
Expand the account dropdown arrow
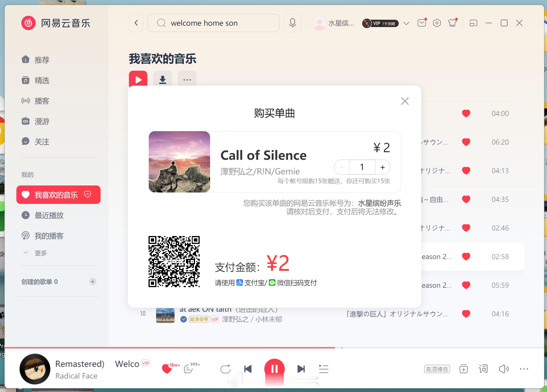pos(406,23)
